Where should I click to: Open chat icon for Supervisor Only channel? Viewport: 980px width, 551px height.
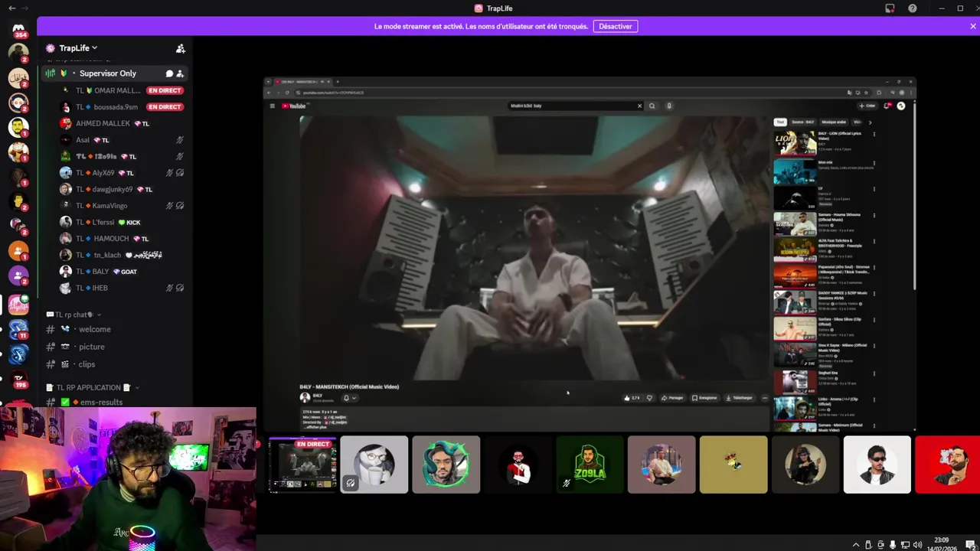click(x=169, y=73)
